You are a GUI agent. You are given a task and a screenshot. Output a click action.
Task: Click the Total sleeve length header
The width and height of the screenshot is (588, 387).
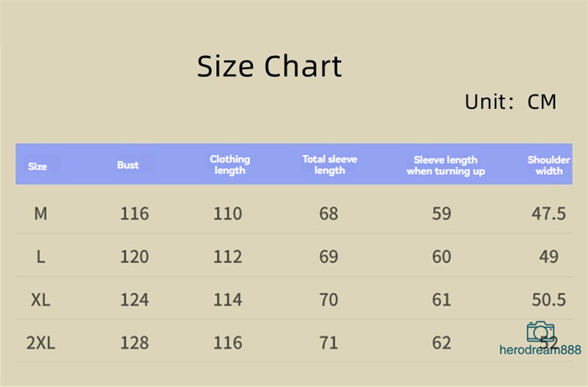point(329,164)
